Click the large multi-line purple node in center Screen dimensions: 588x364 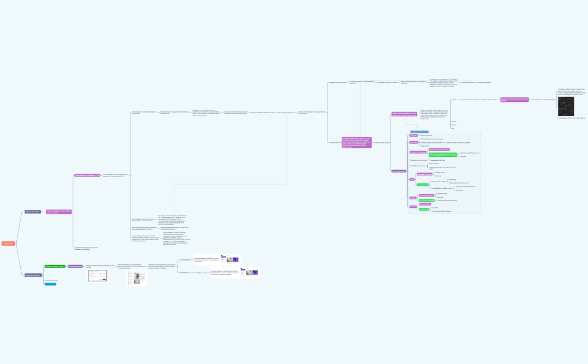357,143
